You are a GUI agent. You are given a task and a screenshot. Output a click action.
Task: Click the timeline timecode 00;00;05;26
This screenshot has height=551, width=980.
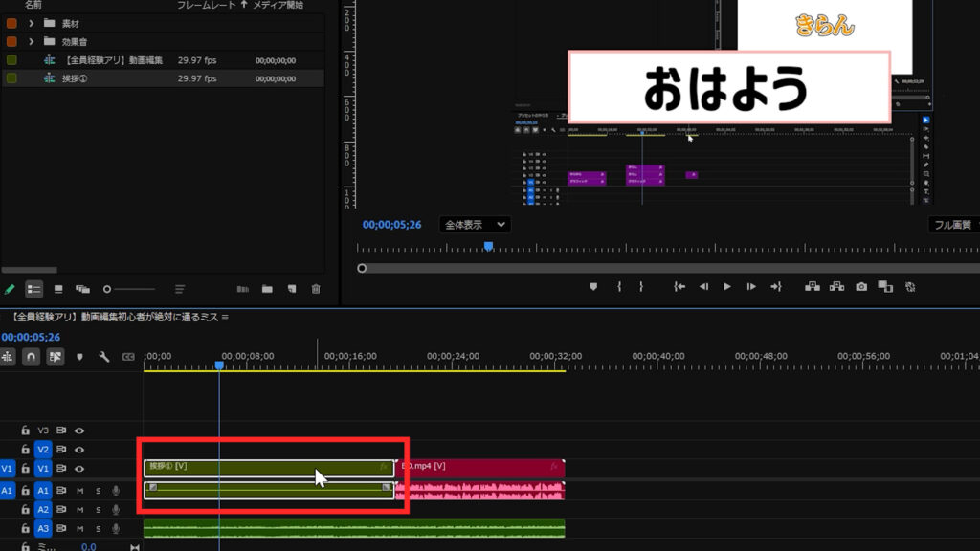(31, 338)
